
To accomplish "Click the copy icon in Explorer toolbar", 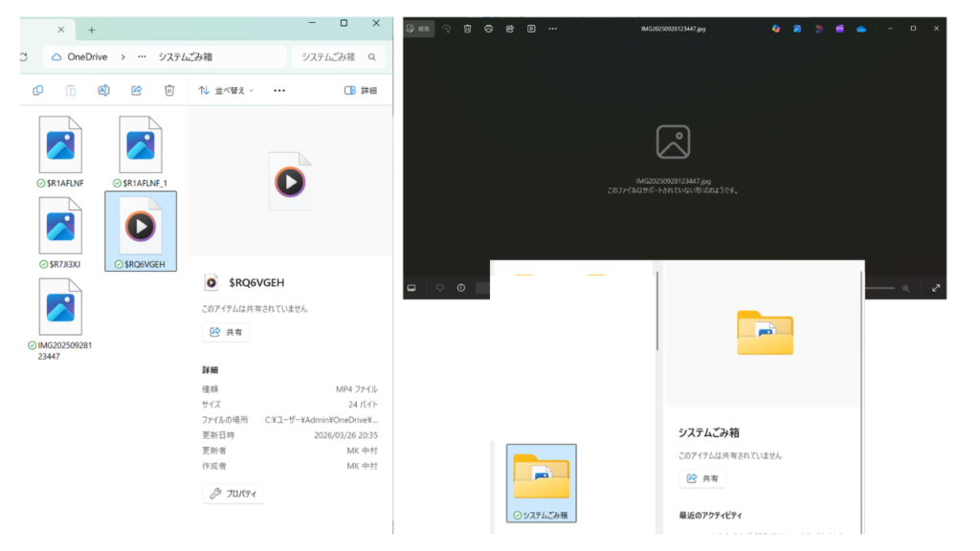I will [x=38, y=91].
